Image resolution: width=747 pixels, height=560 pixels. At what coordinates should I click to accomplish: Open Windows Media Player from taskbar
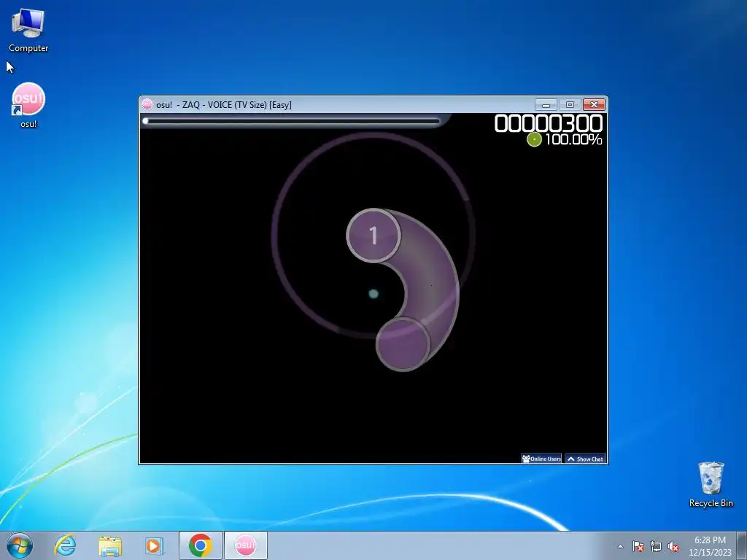(x=155, y=545)
